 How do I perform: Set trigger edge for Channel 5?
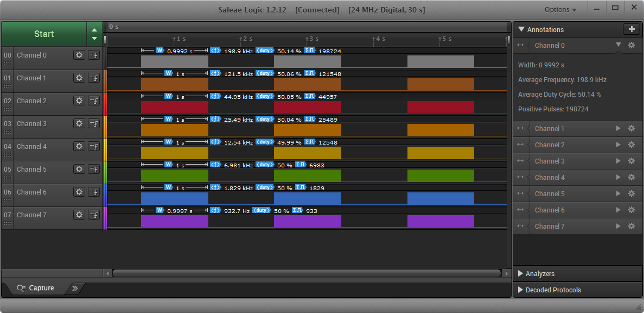94,169
